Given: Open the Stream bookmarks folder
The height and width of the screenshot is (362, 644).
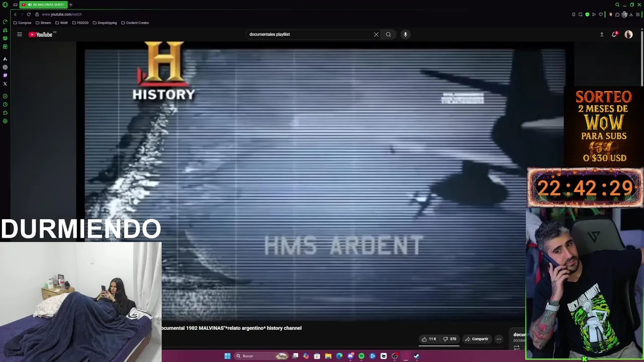Looking at the screenshot, I should point(43,23).
